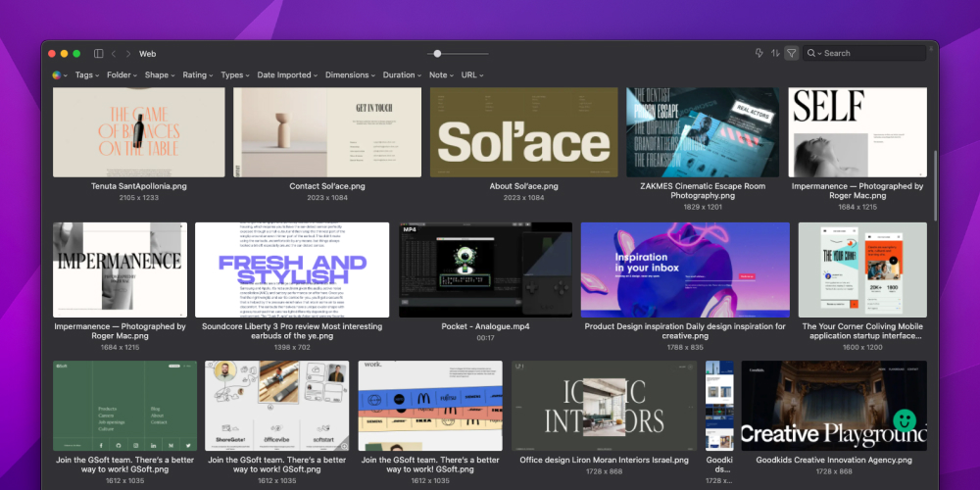Viewport: 980px width, 490px height.
Task: Select the GSoft brand logos thumbnail
Action: (x=430, y=406)
